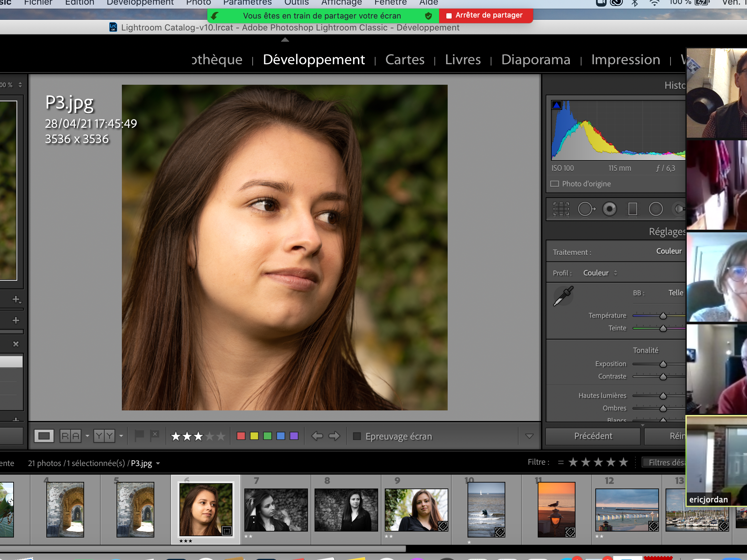The height and width of the screenshot is (560, 747).
Task: Open the BB white balance preset dropdown
Action: pos(676,293)
